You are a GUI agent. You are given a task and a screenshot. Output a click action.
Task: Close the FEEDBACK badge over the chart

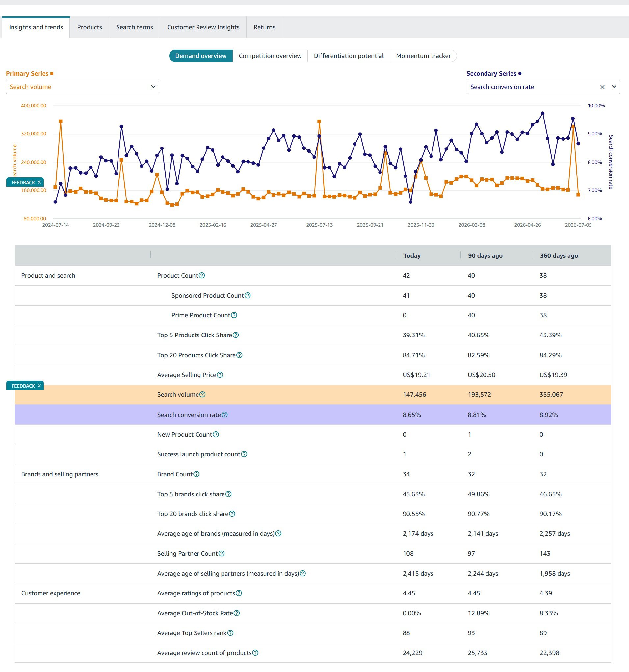(39, 182)
